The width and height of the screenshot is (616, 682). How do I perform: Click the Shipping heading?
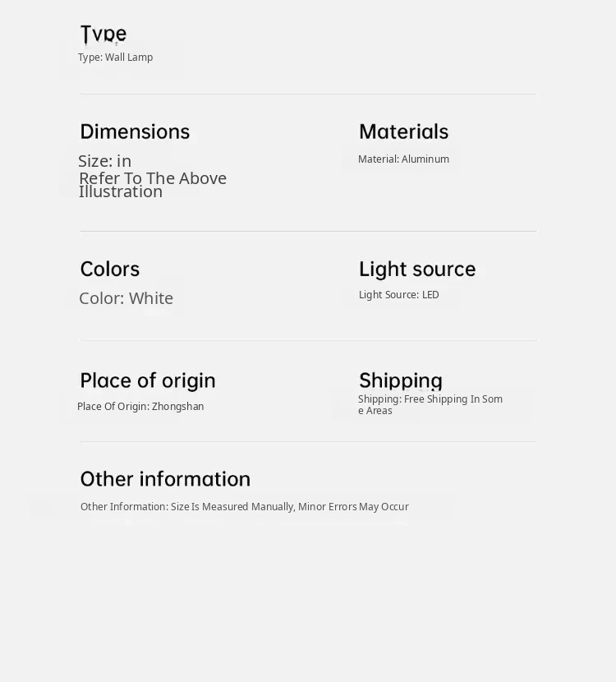[401, 380]
